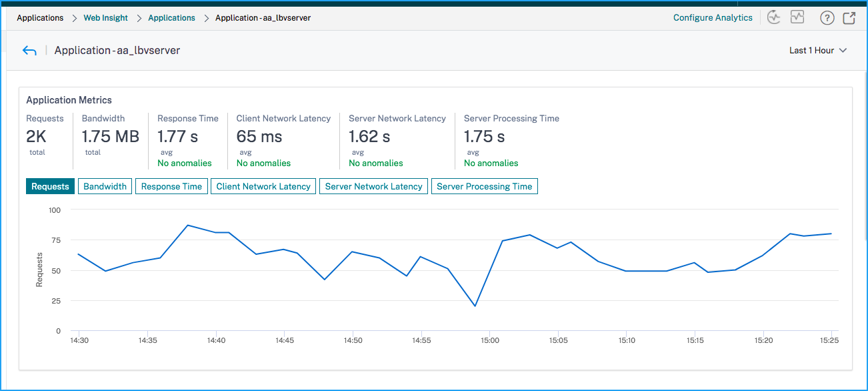Click the 1.75 MB bandwidth value
The height and width of the screenshot is (391, 868).
click(111, 137)
